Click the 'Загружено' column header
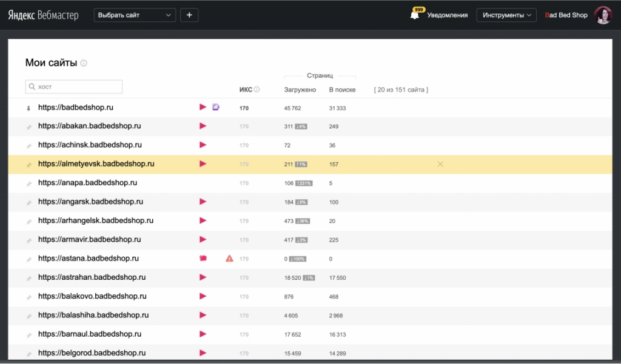 (x=300, y=90)
